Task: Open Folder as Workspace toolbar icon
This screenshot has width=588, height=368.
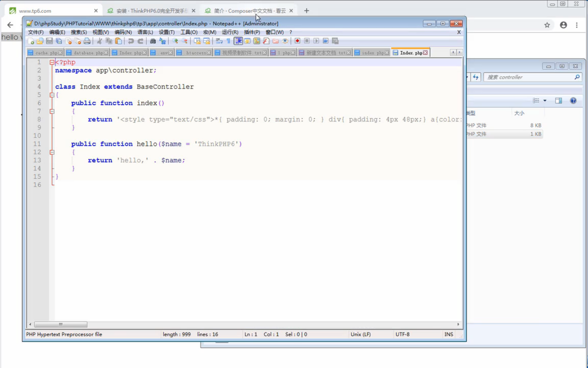Action: [275, 41]
